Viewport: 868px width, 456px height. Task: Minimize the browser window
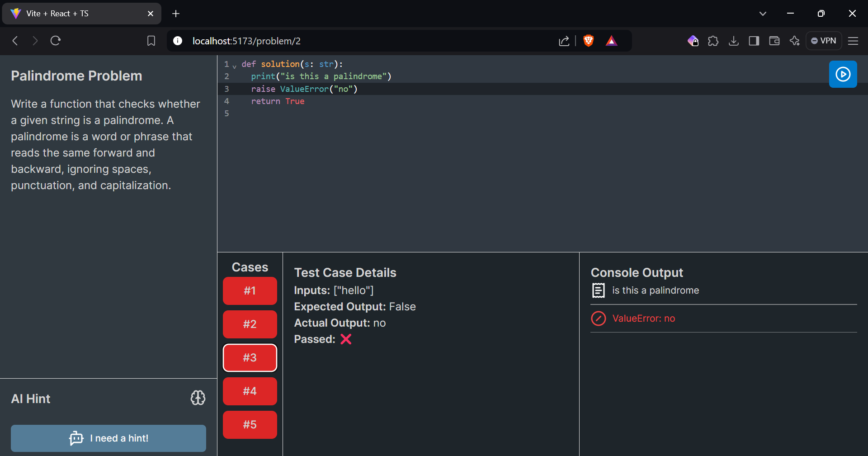(790, 14)
